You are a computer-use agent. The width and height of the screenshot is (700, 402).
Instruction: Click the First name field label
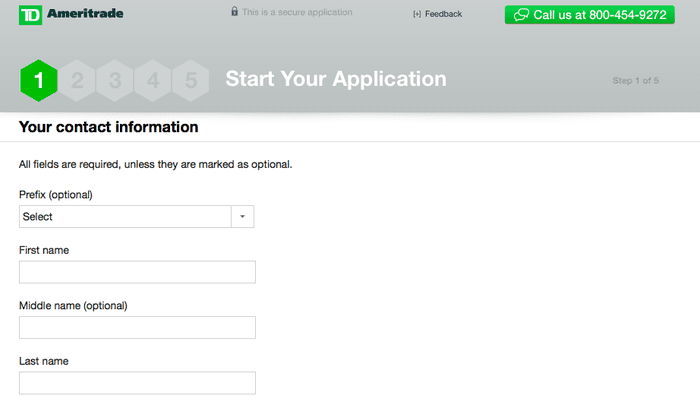point(44,250)
